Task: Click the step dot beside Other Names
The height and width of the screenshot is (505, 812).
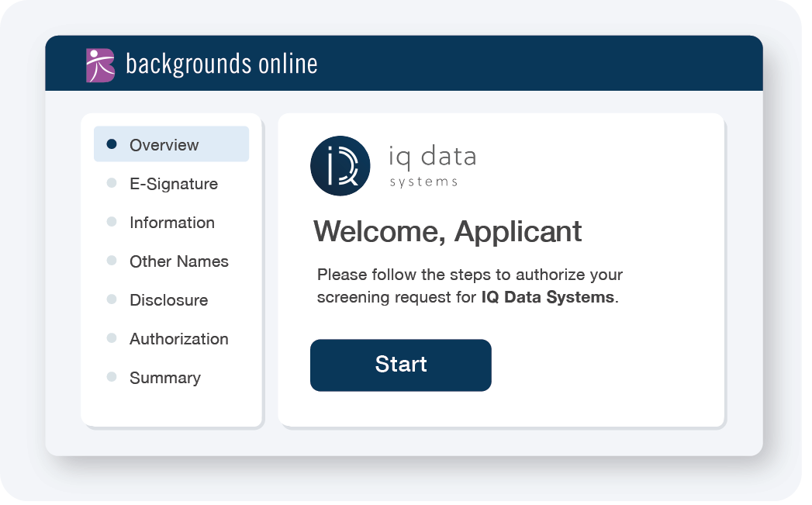Action: click(112, 261)
